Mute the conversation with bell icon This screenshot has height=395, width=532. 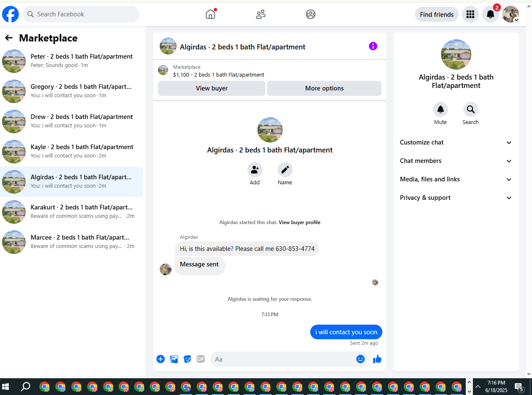[441, 109]
